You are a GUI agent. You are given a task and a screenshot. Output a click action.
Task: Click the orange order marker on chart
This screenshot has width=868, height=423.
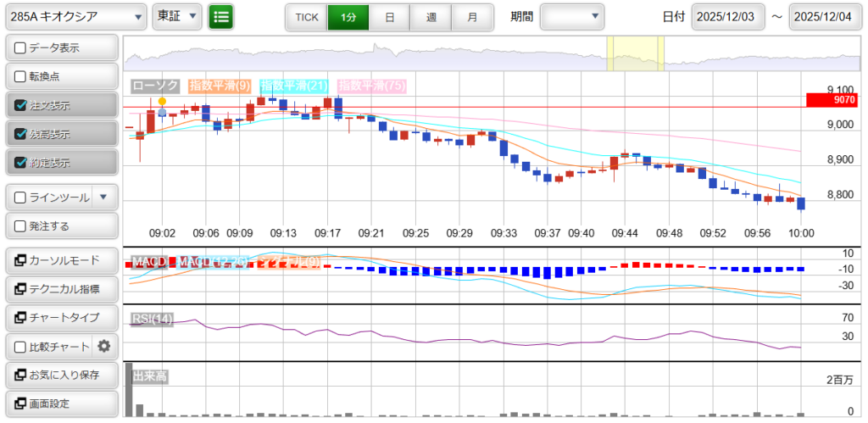(162, 101)
